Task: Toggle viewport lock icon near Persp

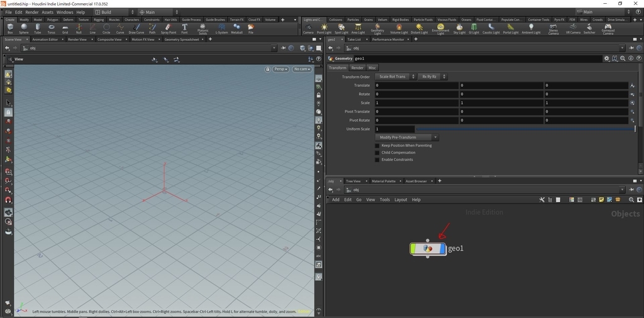Action: 268,69
